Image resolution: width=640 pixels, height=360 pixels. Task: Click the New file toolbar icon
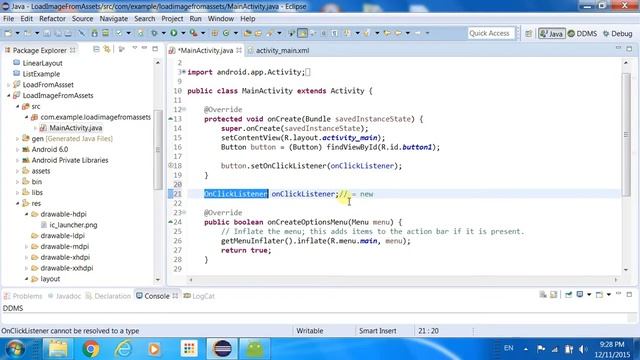coord(8,33)
